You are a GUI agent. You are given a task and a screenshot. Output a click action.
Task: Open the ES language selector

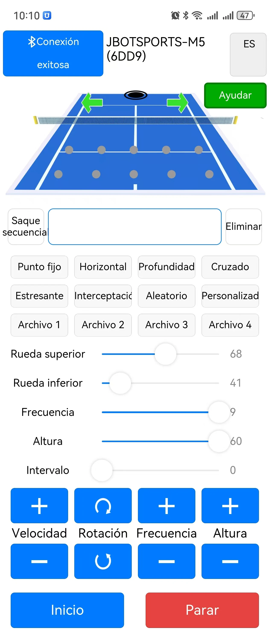pos(248,54)
